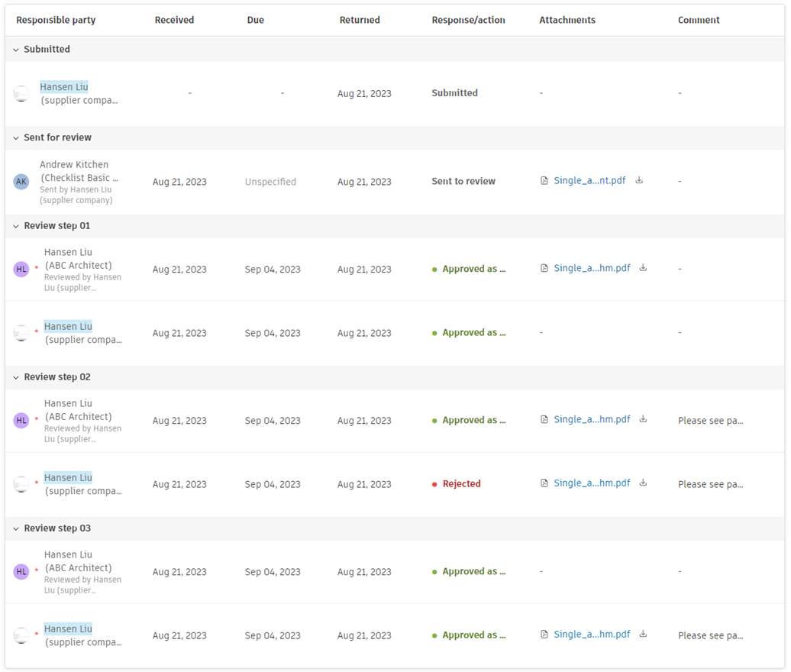This screenshot has width=791, height=672.
Task: Click the Attachments column header
Action: pyautogui.click(x=567, y=21)
